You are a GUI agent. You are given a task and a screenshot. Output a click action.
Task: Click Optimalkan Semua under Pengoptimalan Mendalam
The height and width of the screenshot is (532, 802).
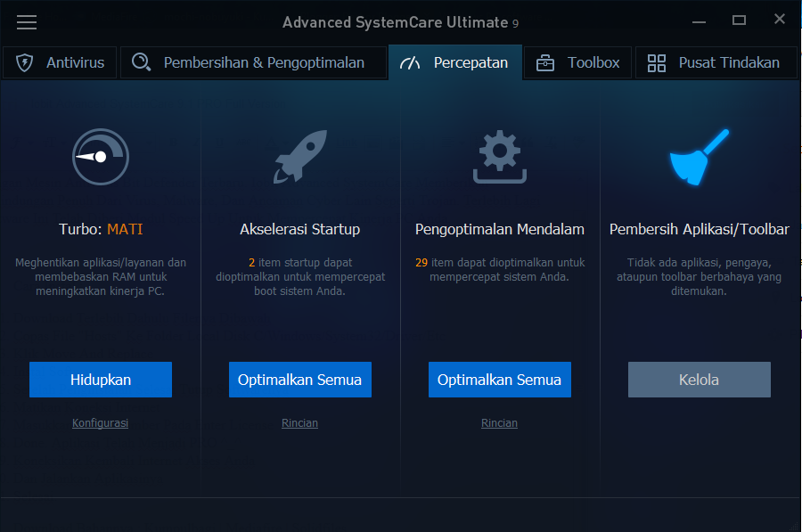pyautogui.click(x=499, y=379)
